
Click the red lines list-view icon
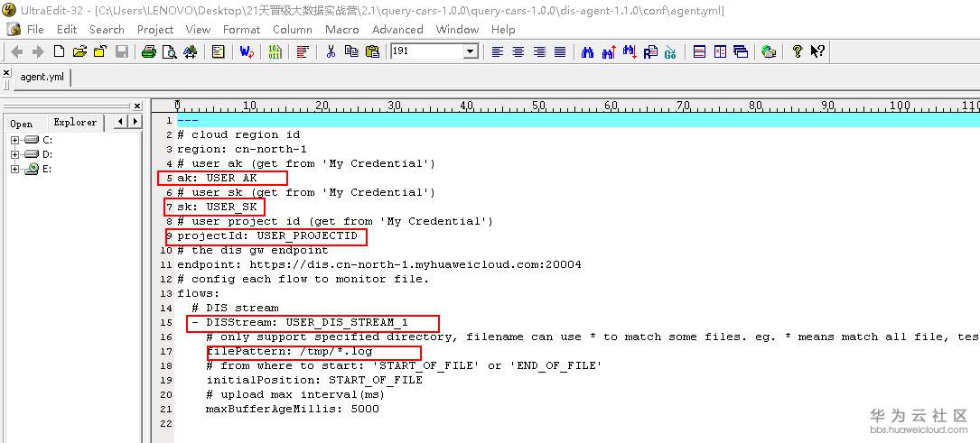[303, 51]
